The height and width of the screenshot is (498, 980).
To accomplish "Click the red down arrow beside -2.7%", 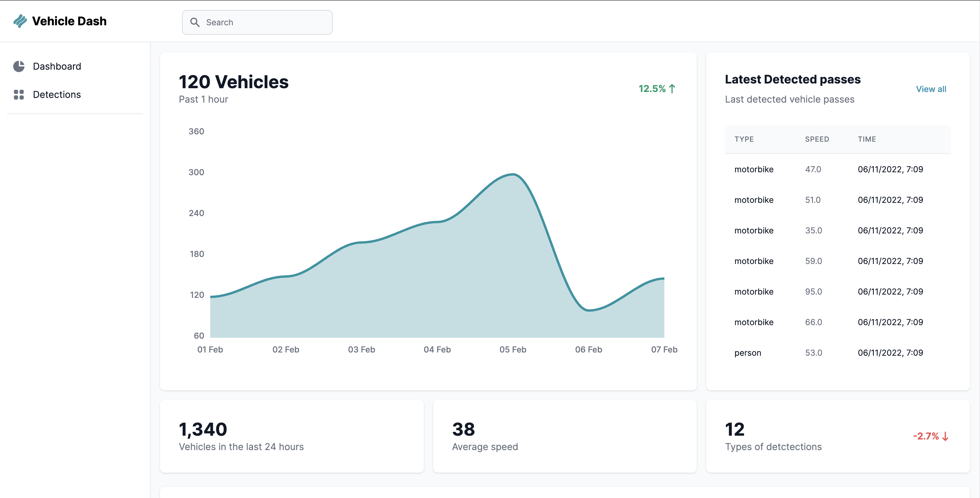I will pos(945,436).
